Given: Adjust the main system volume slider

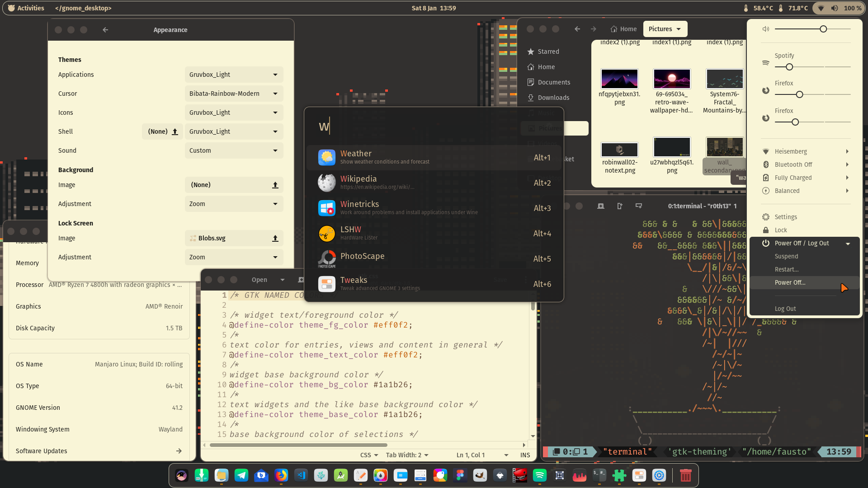Looking at the screenshot, I should coord(813,29).
